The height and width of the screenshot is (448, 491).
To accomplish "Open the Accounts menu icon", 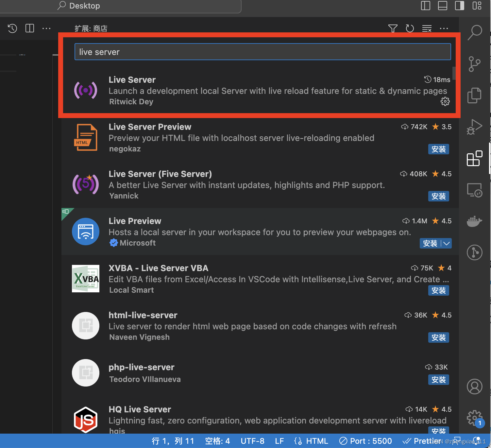I will pos(475,387).
